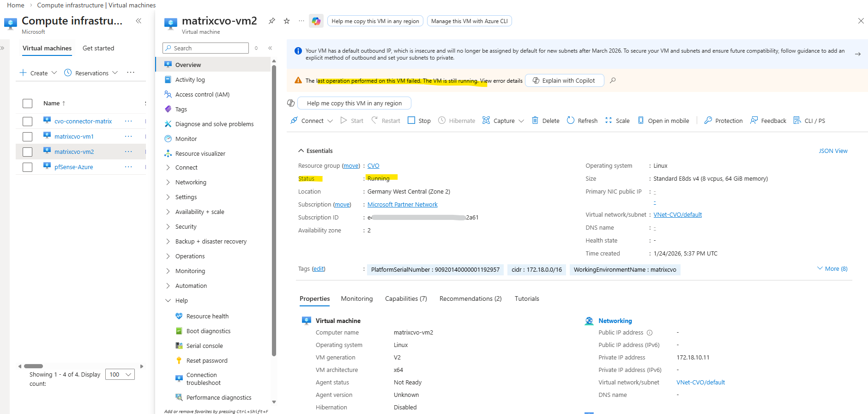Open the VNet-CVO/default link in Essentials

tap(677, 214)
